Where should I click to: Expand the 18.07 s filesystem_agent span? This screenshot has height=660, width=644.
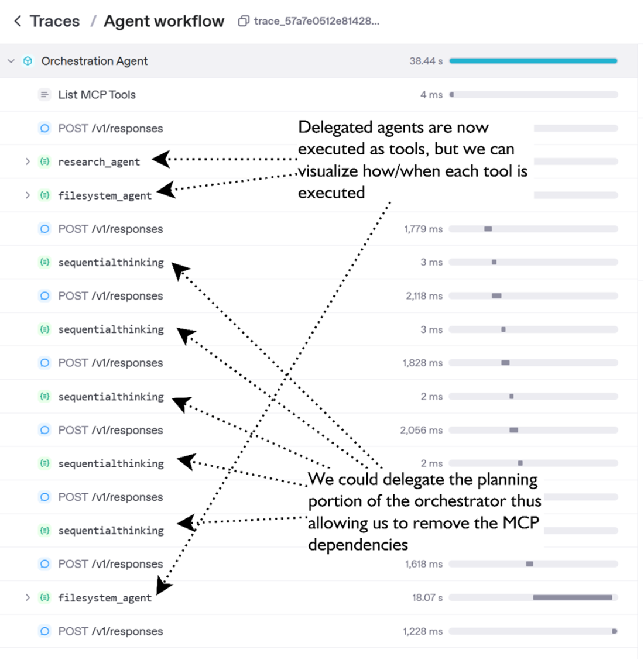28,598
